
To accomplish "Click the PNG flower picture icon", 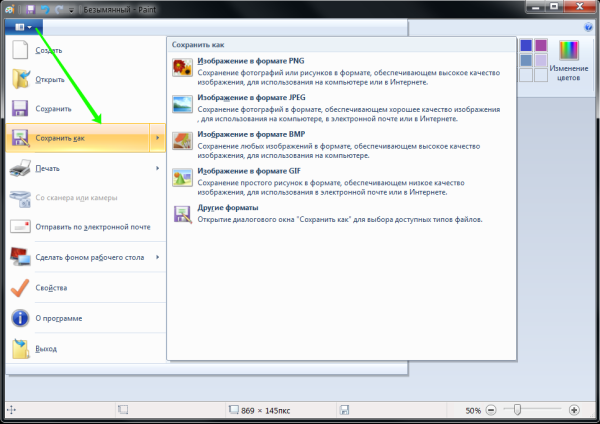I will pyautogui.click(x=182, y=67).
